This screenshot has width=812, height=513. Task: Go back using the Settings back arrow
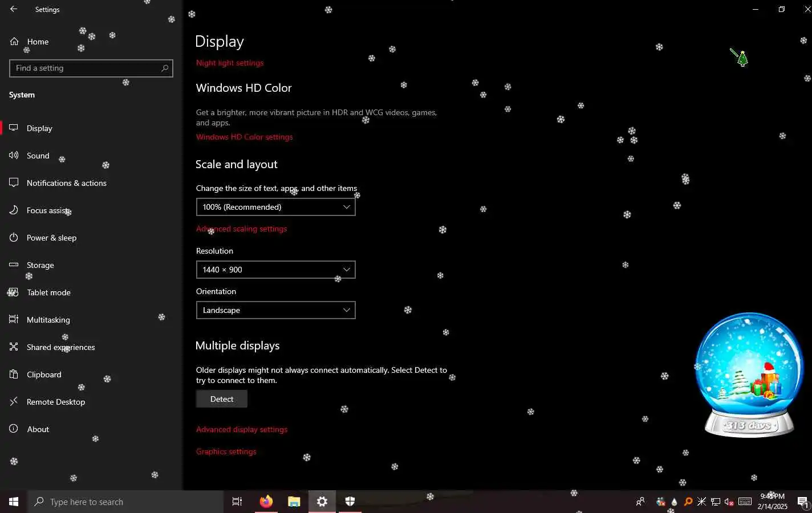point(14,9)
